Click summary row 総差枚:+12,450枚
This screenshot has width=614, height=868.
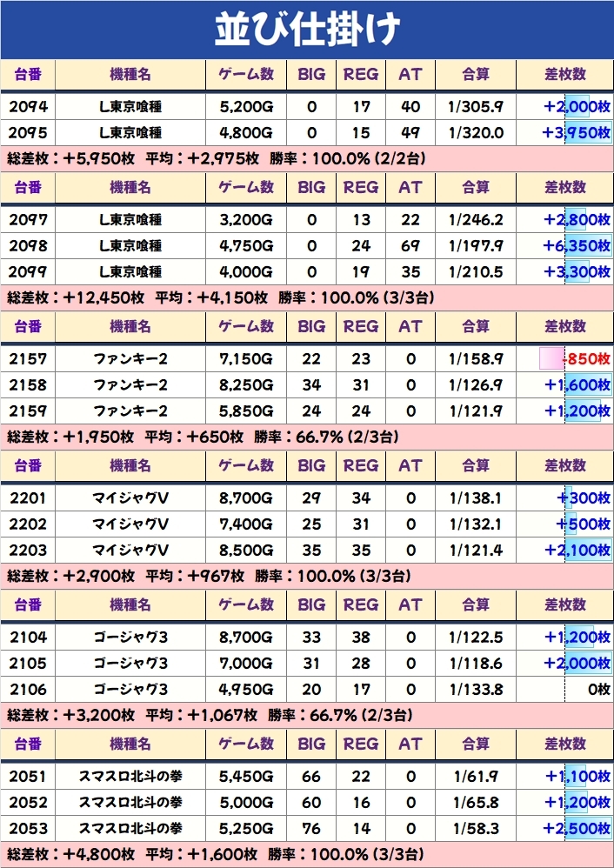[307, 298]
